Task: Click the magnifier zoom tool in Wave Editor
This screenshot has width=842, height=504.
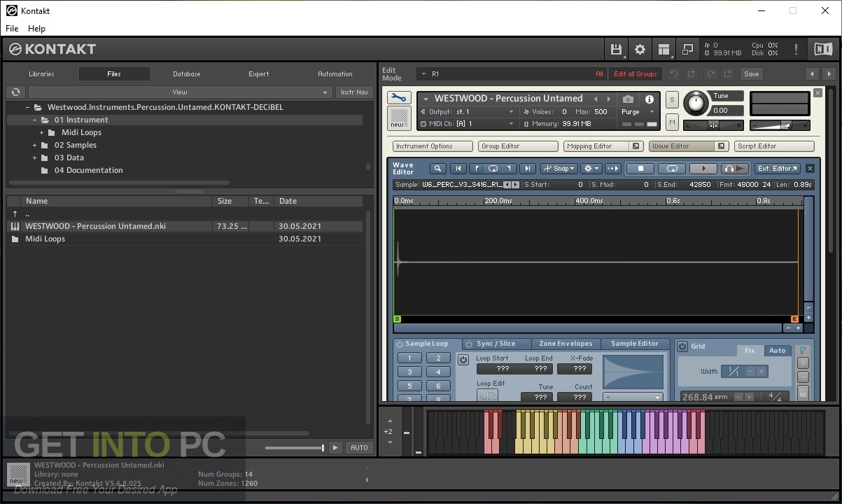Action: click(437, 169)
